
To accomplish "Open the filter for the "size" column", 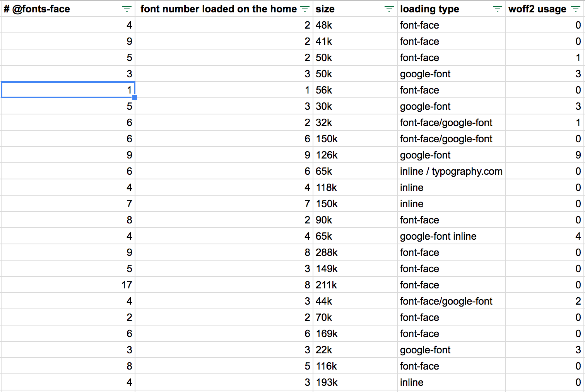I will (388, 9).
